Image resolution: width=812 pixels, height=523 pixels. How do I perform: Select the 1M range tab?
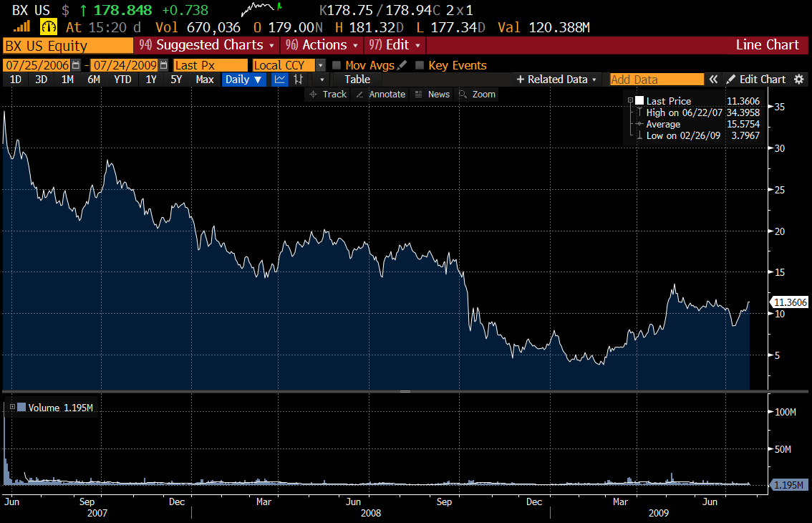(67, 80)
